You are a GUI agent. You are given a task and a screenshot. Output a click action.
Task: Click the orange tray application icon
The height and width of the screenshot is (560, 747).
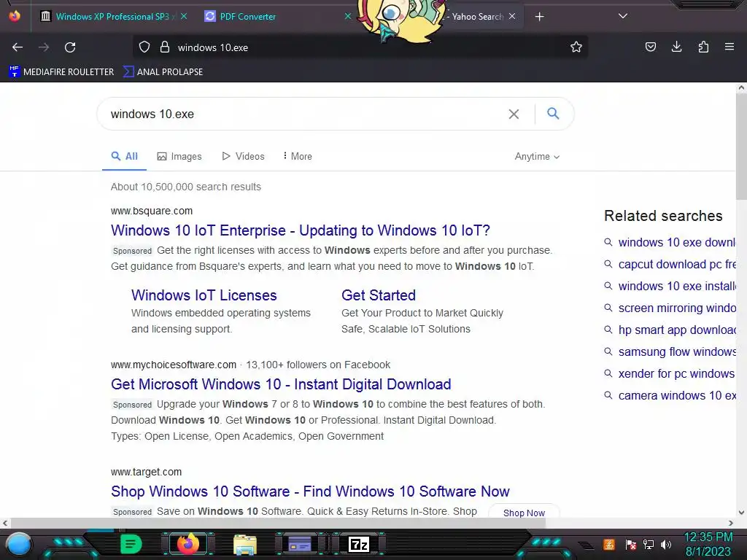coord(609,544)
